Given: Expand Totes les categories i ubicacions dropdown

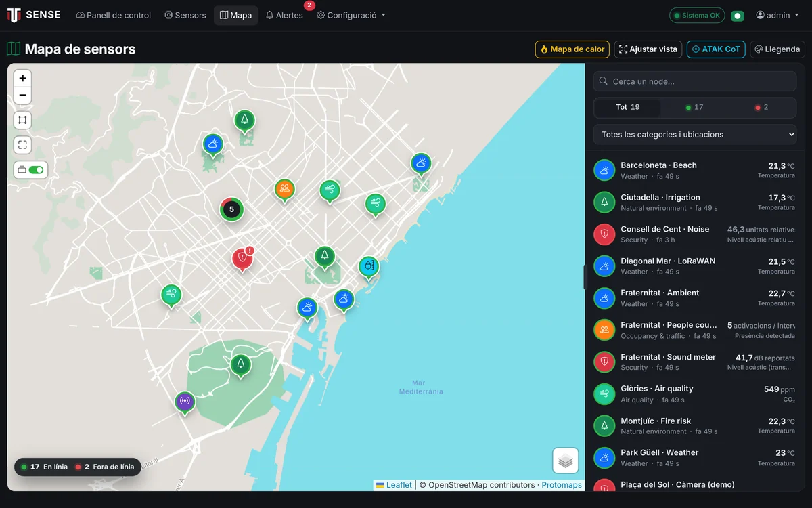Looking at the screenshot, I should click(695, 134).
